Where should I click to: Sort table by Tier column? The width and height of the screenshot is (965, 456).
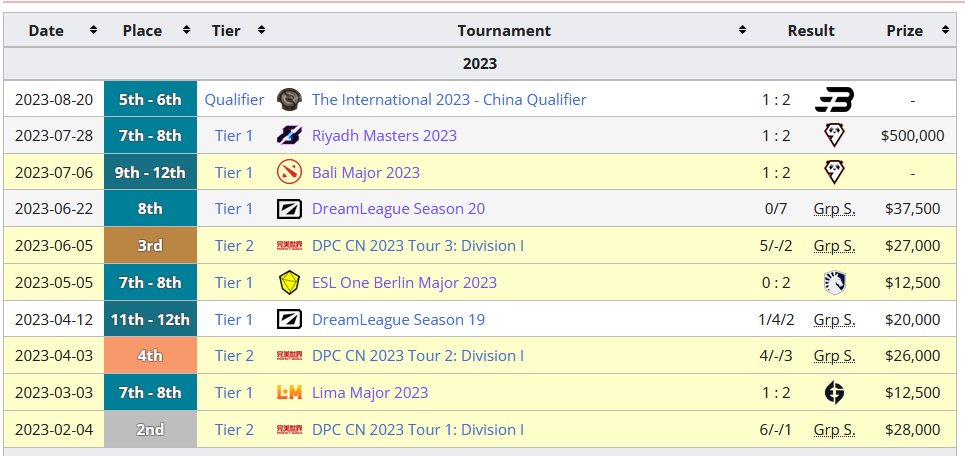click(x=260, y=31)
